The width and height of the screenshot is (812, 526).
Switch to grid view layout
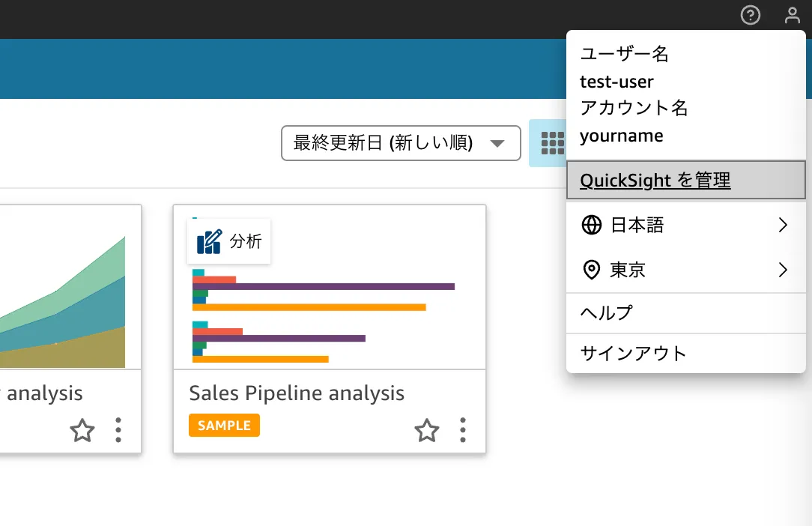click(x=551, y=142)
